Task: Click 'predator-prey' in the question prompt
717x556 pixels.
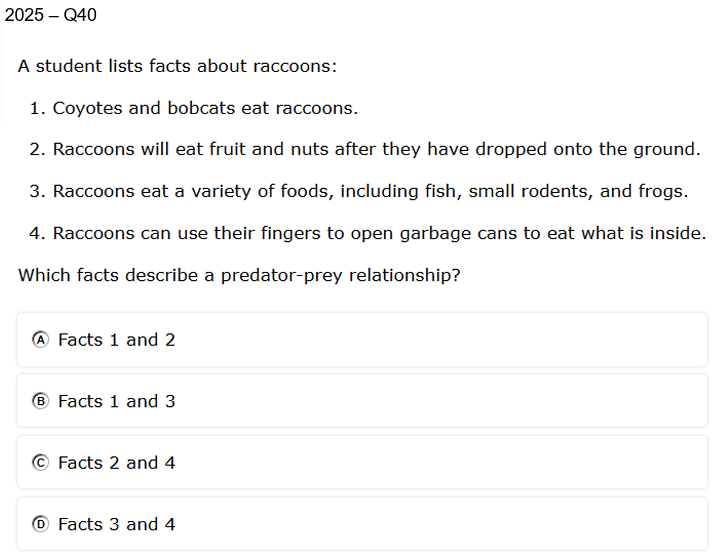Action: coord(282,276)
